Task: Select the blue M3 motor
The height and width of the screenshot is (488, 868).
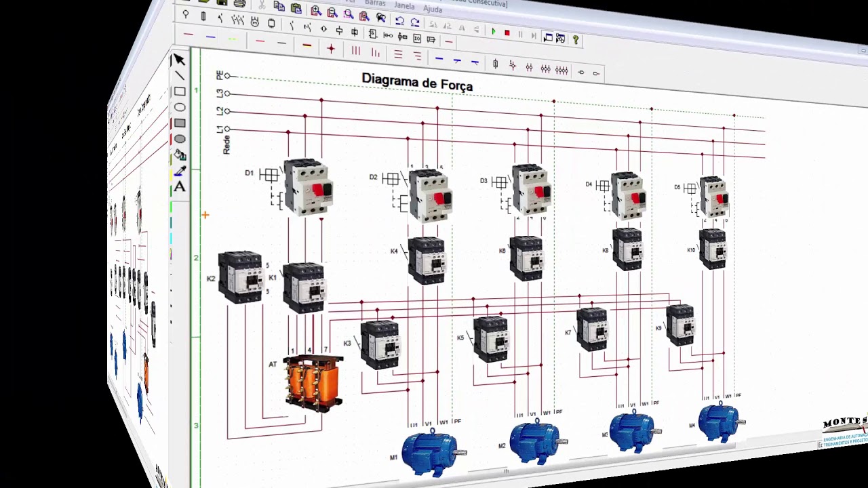Action: tap(634, 432)
